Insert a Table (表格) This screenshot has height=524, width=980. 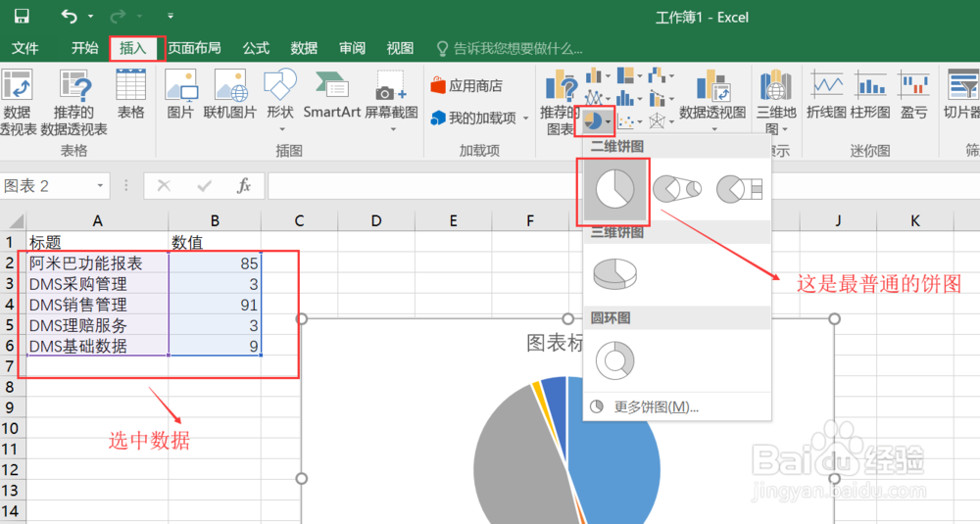(x=130, y=94)
